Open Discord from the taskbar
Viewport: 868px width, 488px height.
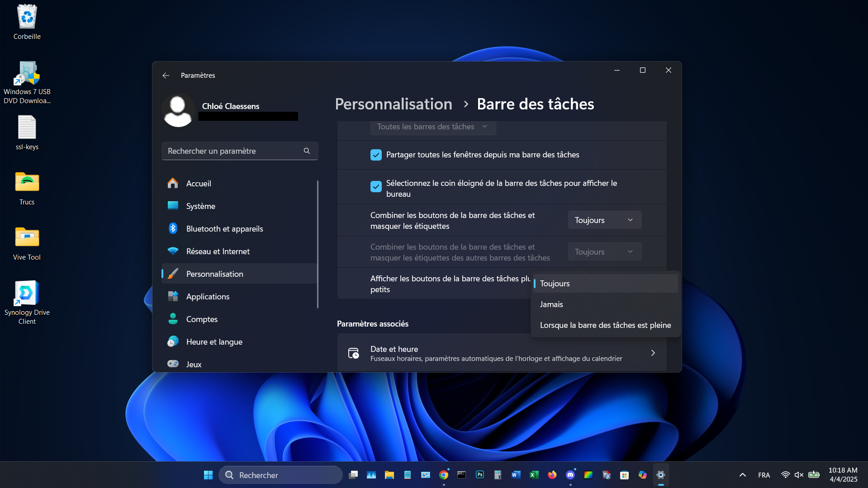point(570,475)
